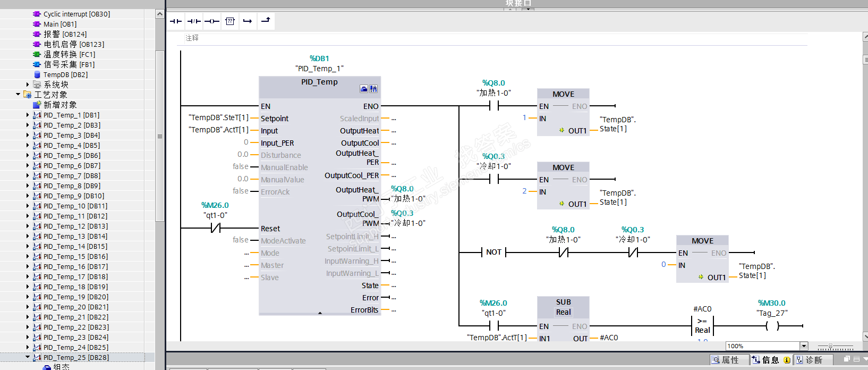Collapse the 工艺对象 folder
Image resolution: width=868 pixels, height=370 pixels.
(x=18, y=95)
